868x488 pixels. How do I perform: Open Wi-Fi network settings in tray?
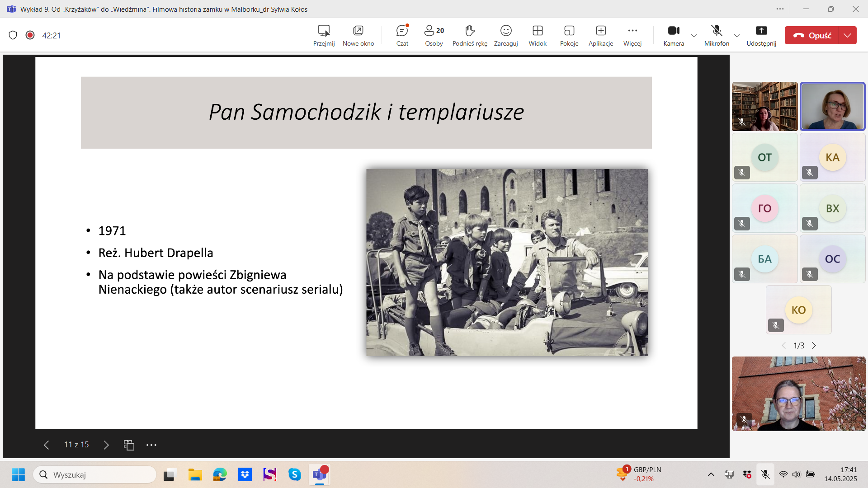point(783,474)
